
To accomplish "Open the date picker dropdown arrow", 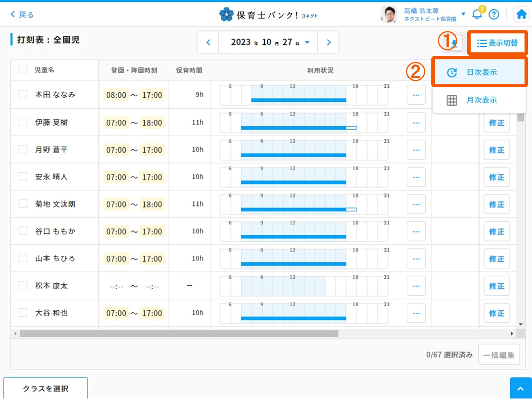I will pos(307,42).
